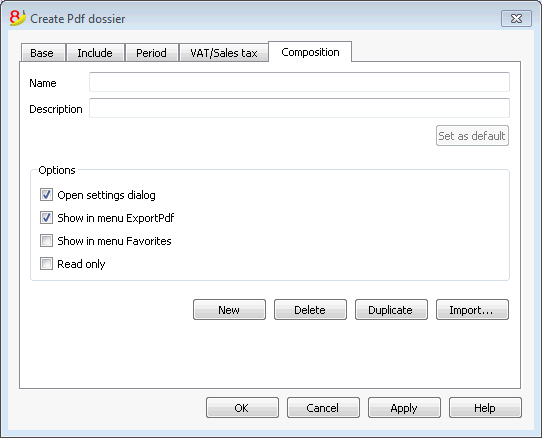Click the Set as default button
Viewport: 542px width, 438px height.
(472, 136)
